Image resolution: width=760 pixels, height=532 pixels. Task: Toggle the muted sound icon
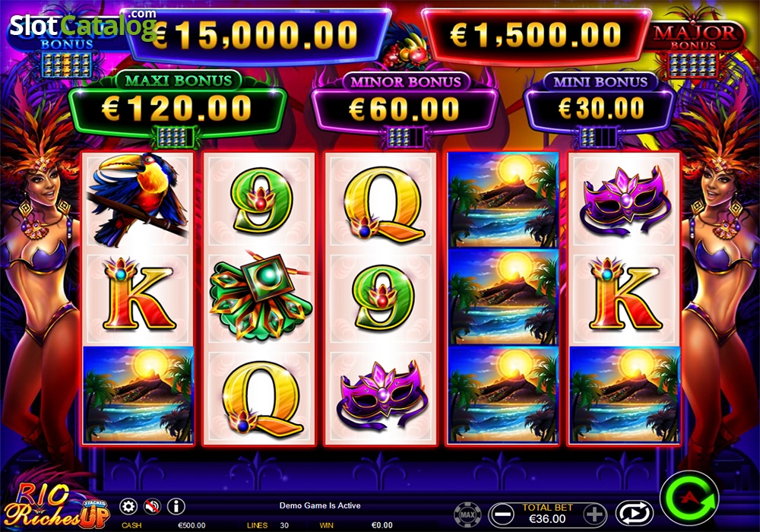click(152, 507)
